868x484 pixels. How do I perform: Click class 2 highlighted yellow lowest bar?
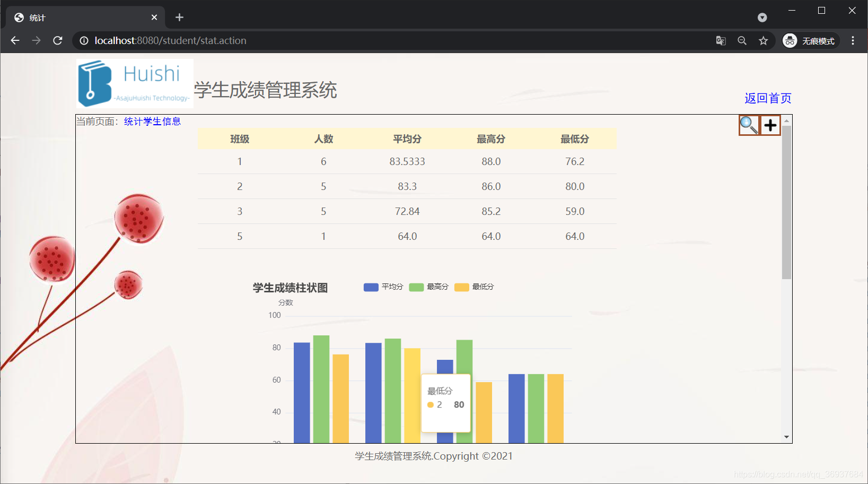pos(412,395)
